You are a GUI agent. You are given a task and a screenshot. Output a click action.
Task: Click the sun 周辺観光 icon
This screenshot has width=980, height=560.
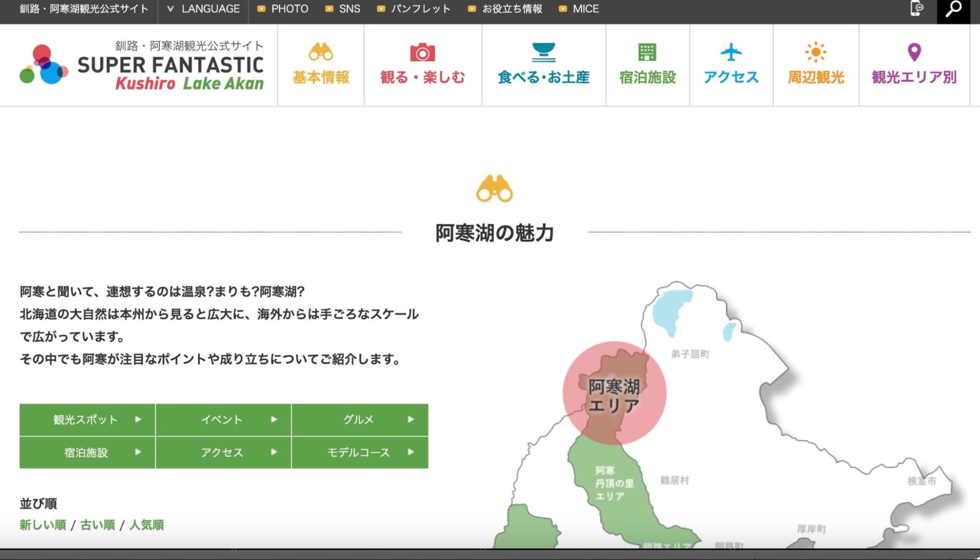coord(815,52)
